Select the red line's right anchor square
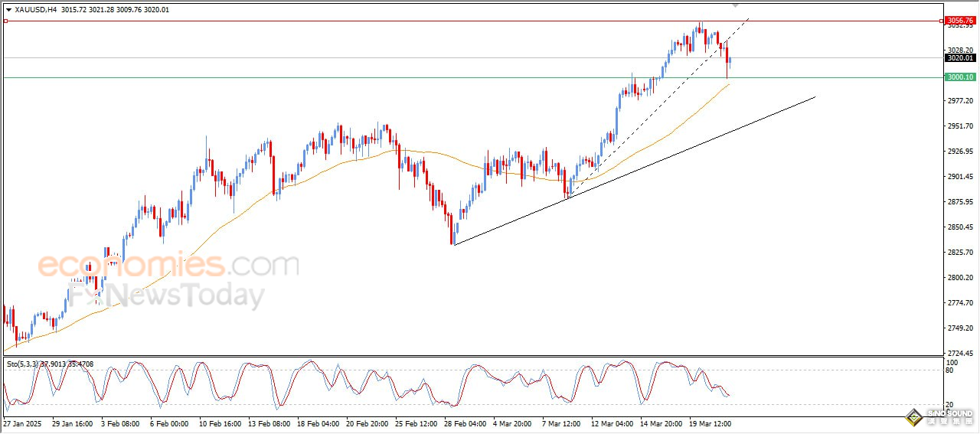Screen dimensions: 980x434 [941, 21]
